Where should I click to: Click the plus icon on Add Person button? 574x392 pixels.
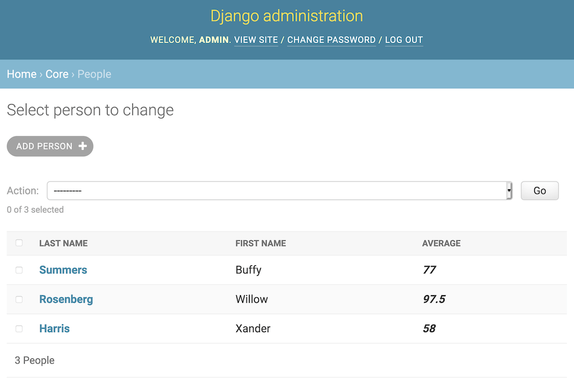click(84, 146)
